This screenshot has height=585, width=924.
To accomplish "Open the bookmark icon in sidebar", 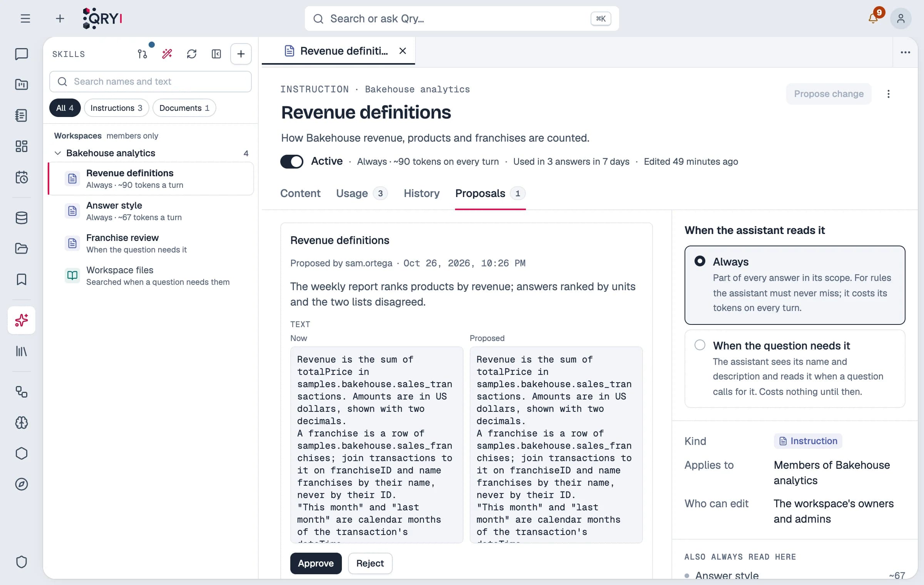I will pyautogui.click(x=22, y=279).
